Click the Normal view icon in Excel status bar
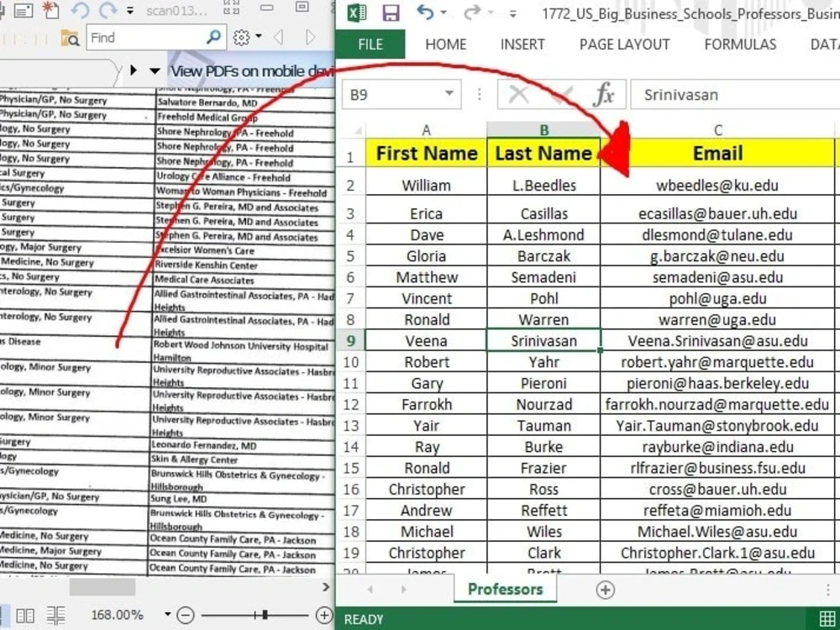Viewport: 840px width, 630px height. 827,617
